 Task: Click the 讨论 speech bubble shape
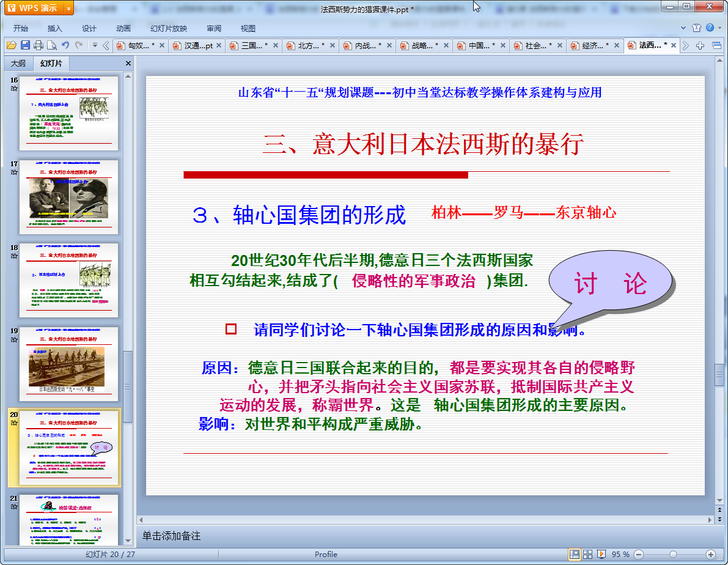click(x=610, y=282)
